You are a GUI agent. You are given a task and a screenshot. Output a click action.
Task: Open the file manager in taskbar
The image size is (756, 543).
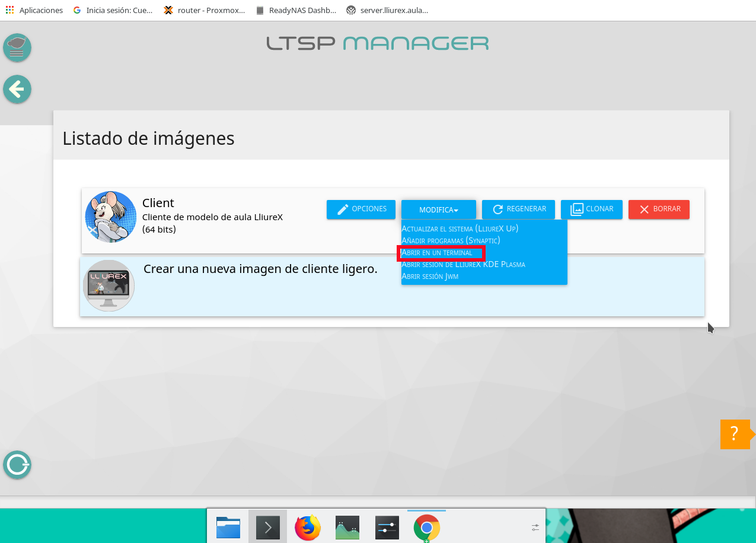(228, 526)
